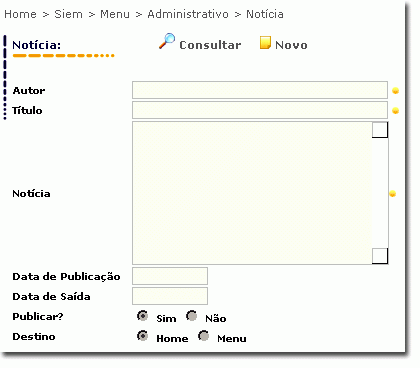Open Administrativo breadcrumb link
420x368 pixels.
click(x=188, y=14)
